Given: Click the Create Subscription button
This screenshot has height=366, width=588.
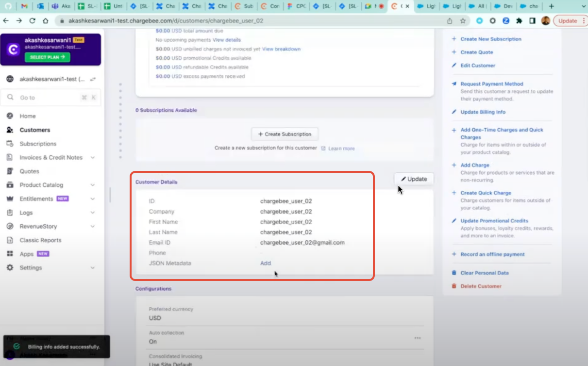Looking at the screenshot, I should coord(285,134).
